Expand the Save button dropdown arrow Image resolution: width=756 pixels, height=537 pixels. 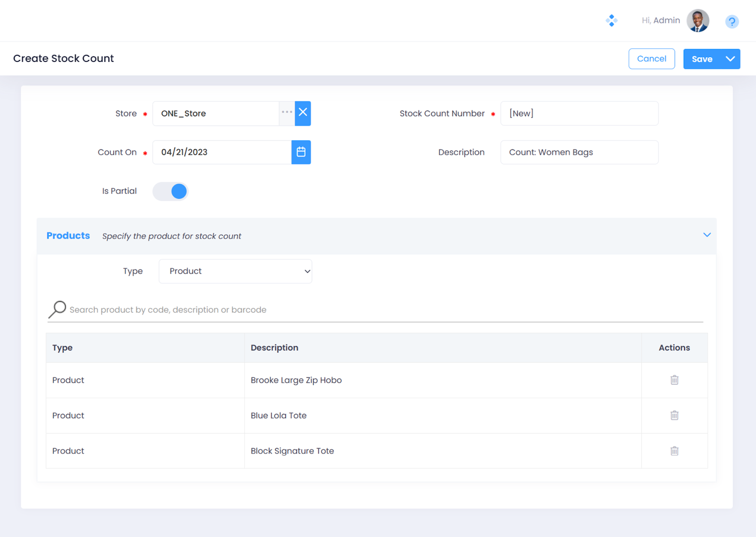730,59
